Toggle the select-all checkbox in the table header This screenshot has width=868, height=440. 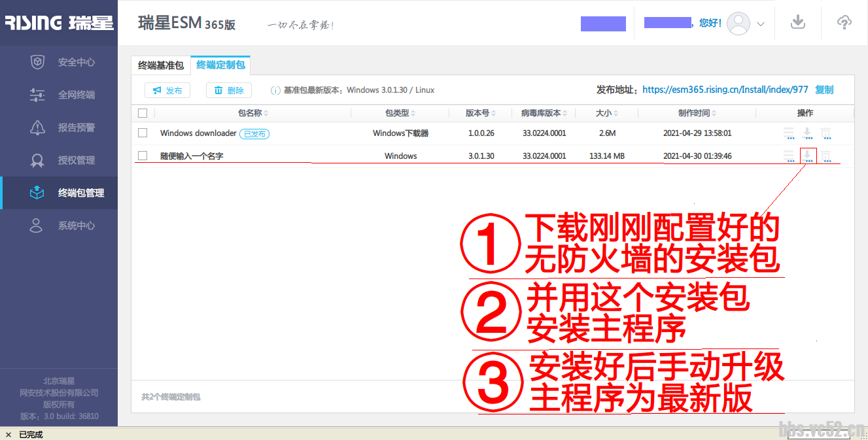(x=143, y=113)
